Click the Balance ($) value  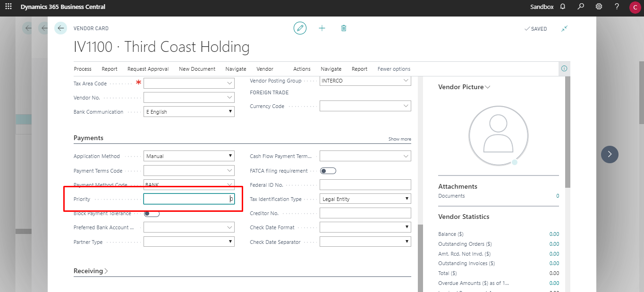coord(554,234)
